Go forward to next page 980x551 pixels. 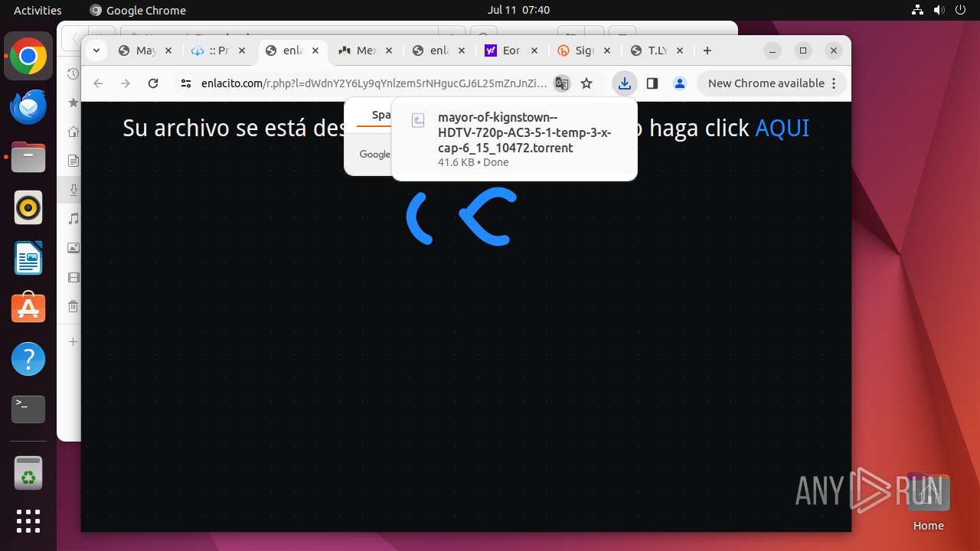coord(126,83)
